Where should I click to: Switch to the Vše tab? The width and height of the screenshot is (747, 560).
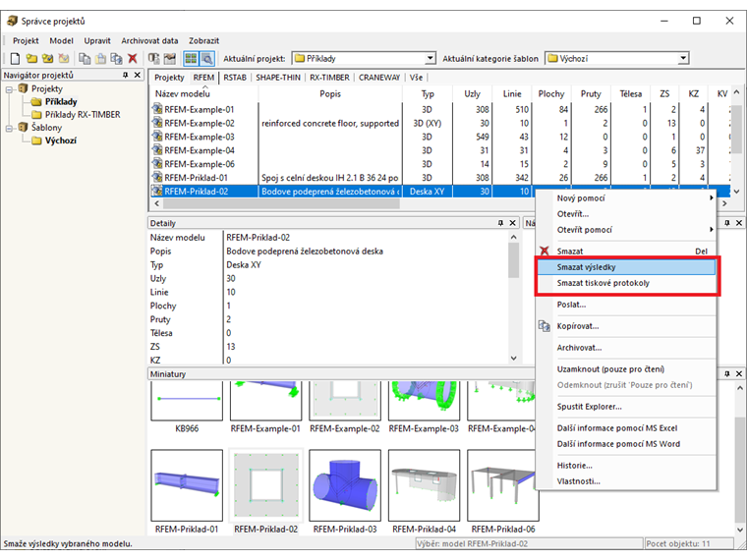pyautogui.click(x=416, y=78)
